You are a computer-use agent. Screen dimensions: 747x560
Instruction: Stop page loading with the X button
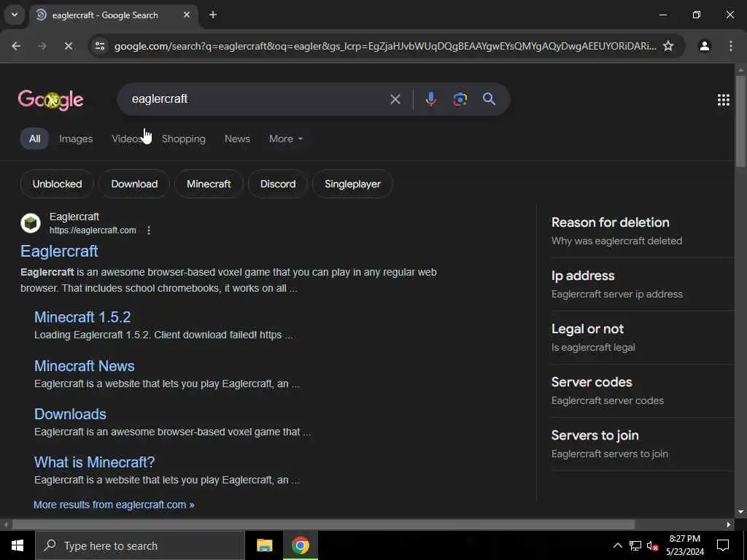68,46
